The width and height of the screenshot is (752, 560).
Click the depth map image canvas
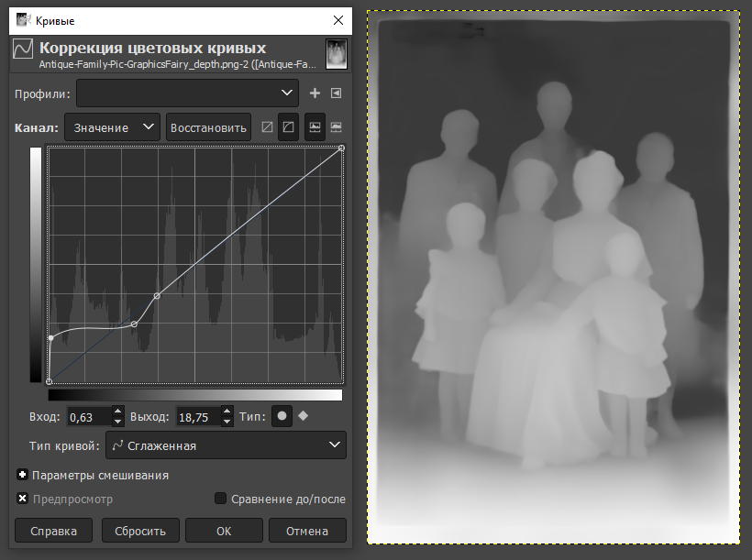(x=553, y=278)
